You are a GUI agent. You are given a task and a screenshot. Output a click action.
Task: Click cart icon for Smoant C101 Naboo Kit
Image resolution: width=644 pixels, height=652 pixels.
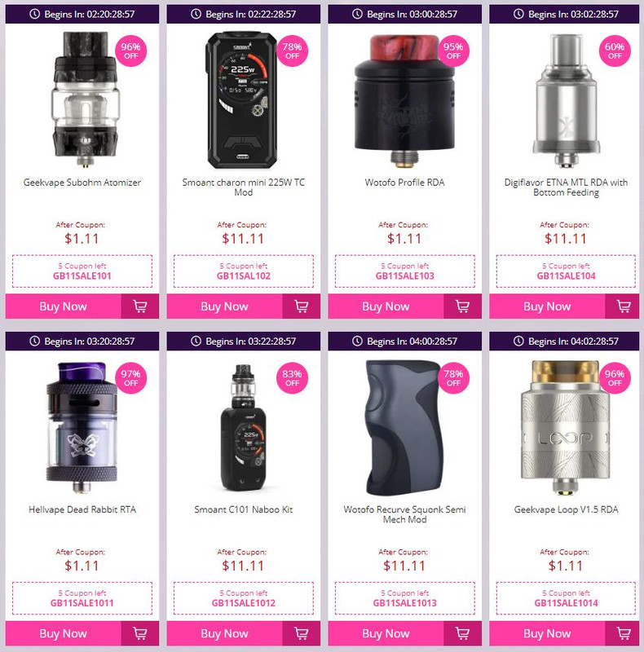[x=301, y=633]
